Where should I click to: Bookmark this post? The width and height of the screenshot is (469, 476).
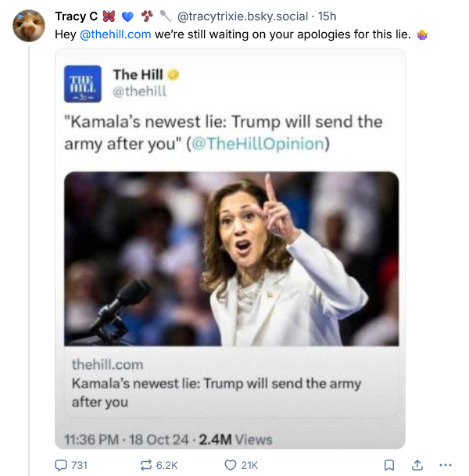pos(389,465)
